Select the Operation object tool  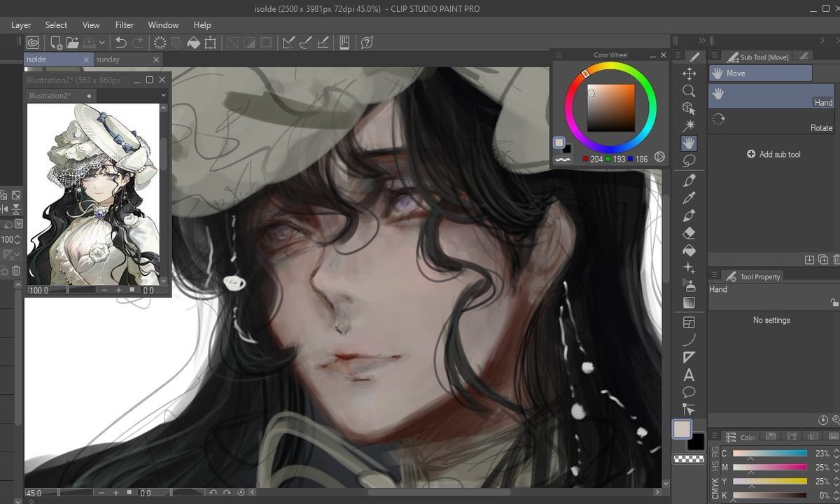tap(689, 108)
